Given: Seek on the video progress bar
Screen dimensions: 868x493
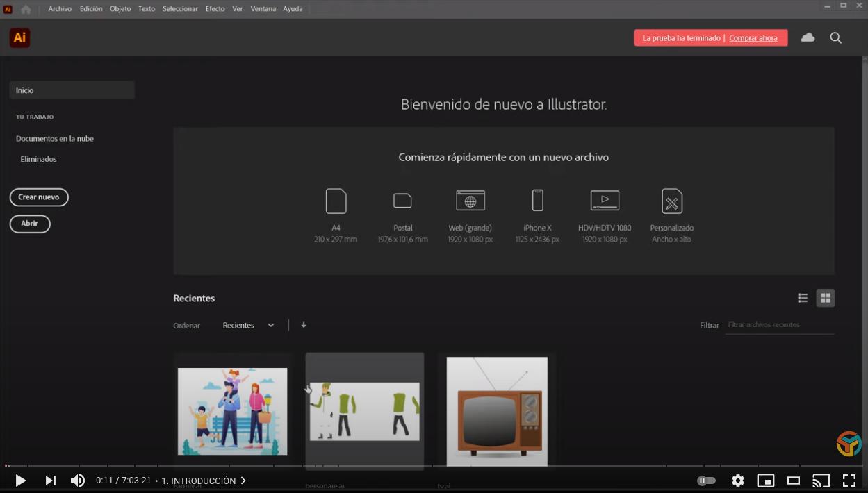Looking at the screenshot, I should pos(434,465).
